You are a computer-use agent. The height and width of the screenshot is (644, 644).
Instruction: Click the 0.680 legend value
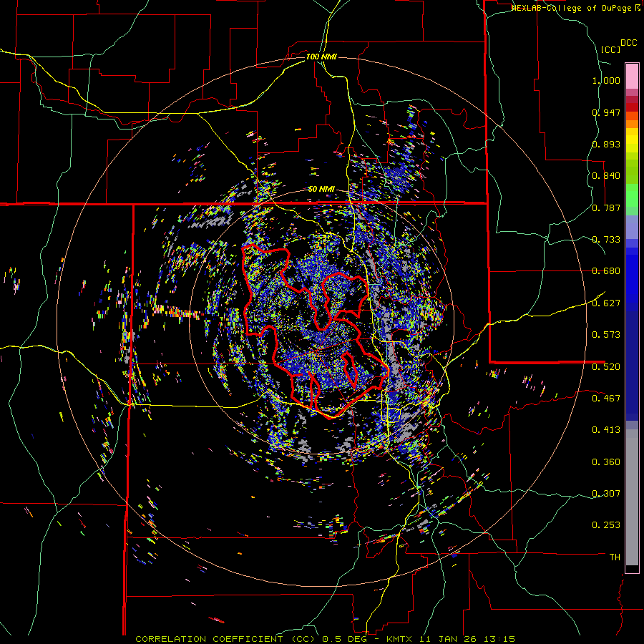[x=606, y=271]
